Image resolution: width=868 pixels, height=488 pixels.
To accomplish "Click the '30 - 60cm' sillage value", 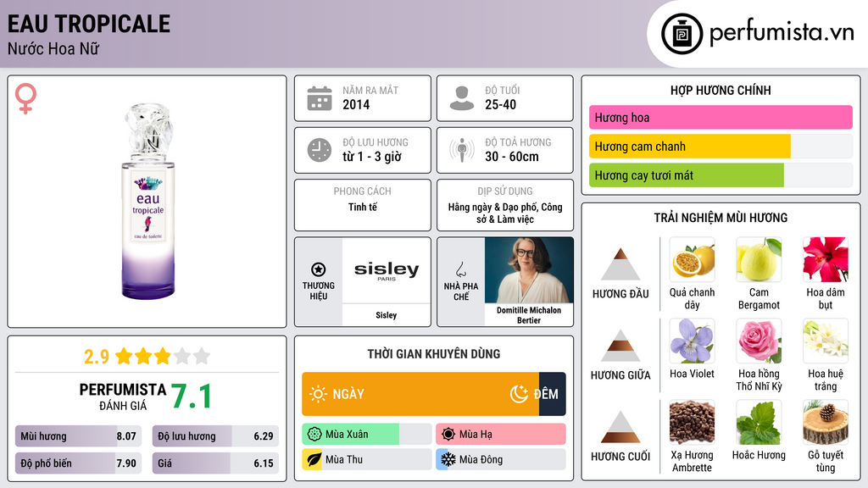I will [512, 157].
